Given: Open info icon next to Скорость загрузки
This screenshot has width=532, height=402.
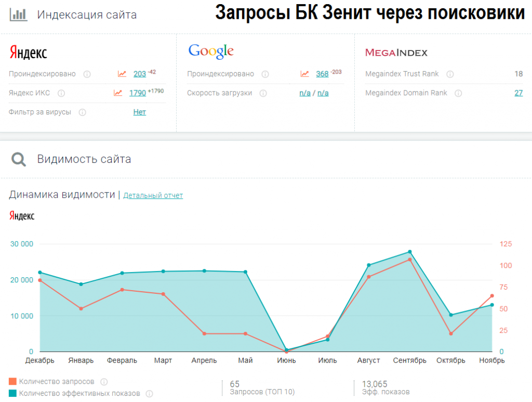Looking at the screenshot, I should 263,93.
